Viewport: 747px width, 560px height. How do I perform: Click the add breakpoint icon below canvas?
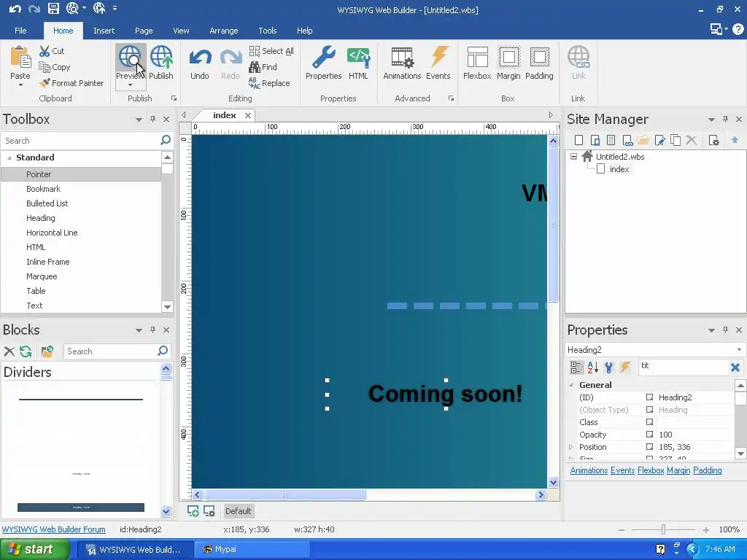point(193,511)
